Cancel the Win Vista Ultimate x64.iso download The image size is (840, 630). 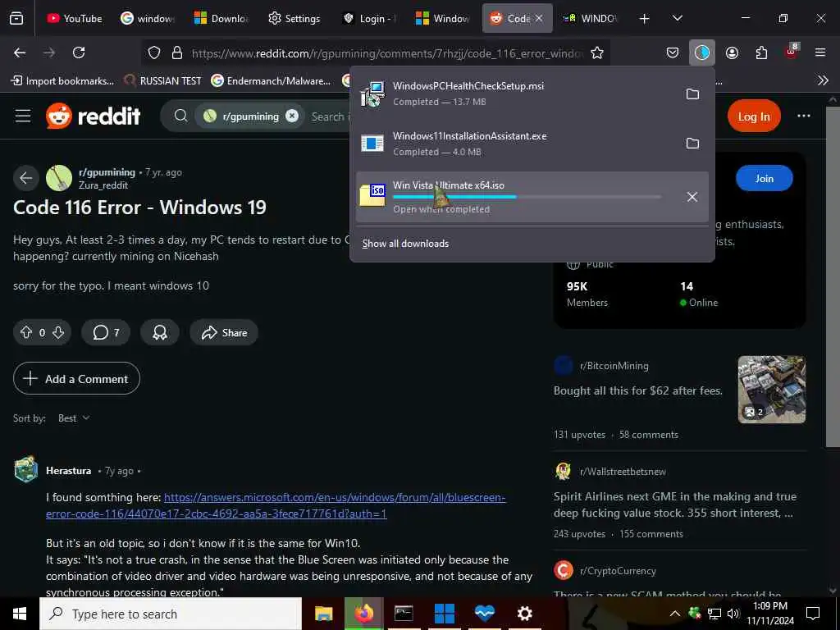pos(692,197)
